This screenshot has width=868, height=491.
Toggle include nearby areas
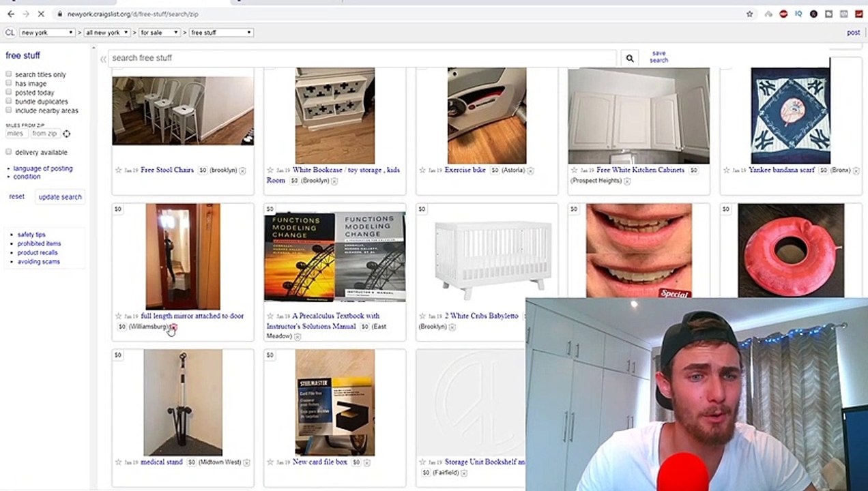click(9, 110)
